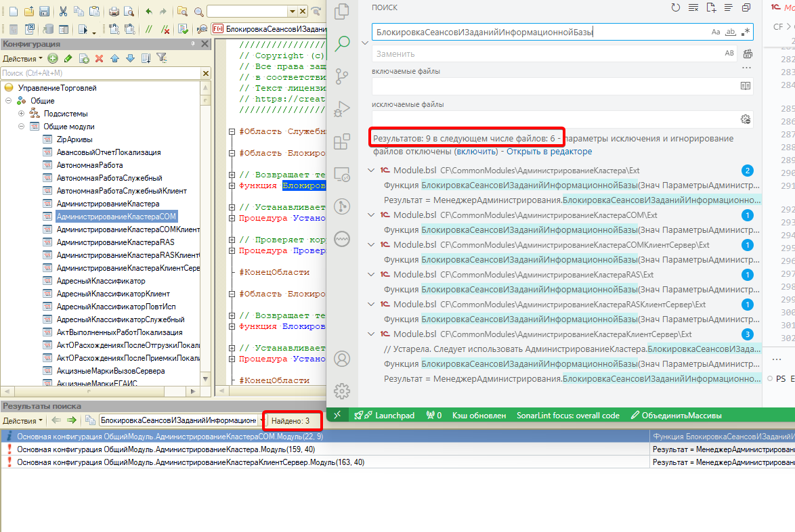Viewport: 795px width, 532px height.
Task: Click the vertical scrollbar of the configuration tree
Action: [x=205, y=233]
